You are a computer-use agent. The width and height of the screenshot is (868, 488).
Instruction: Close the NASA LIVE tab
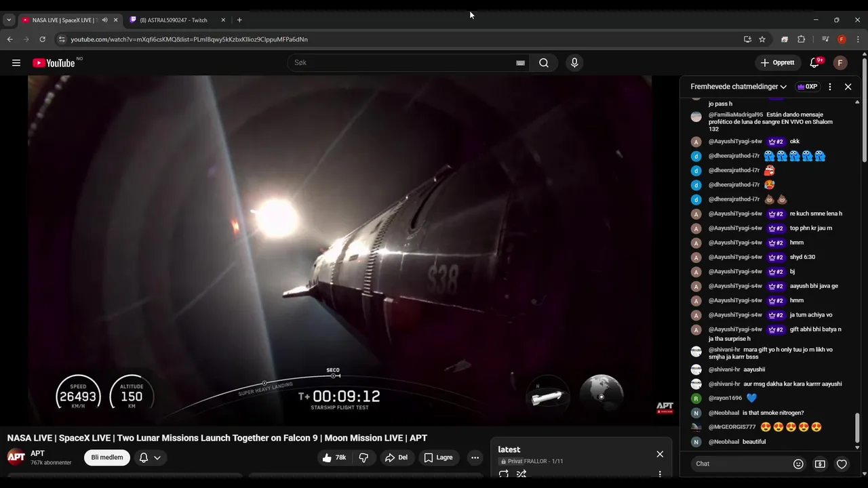point(115,20)
